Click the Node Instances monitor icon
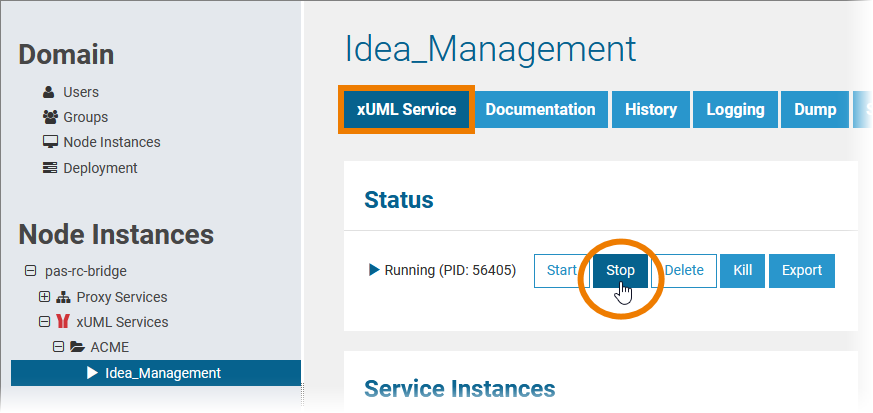873x413 pixels. tap(50, 142)
